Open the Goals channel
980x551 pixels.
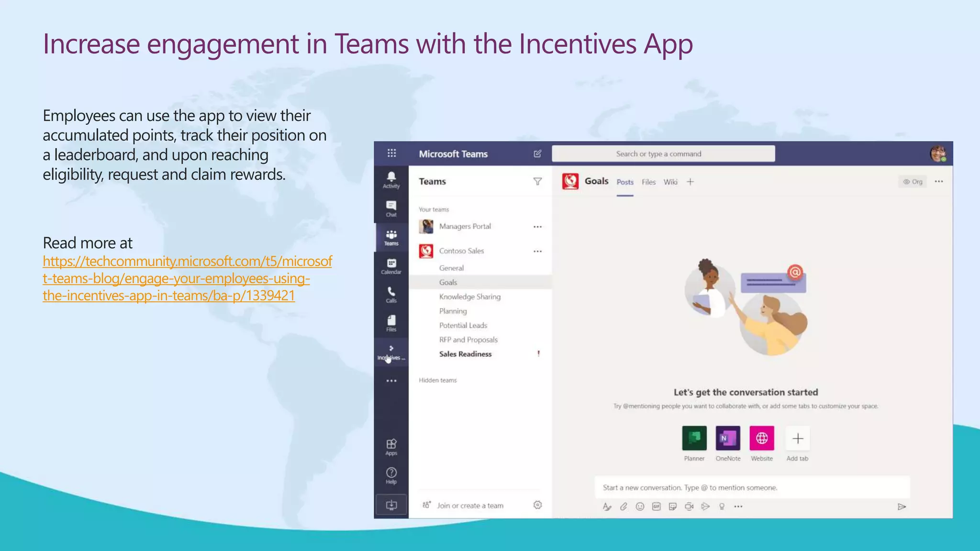coord(480,282)
